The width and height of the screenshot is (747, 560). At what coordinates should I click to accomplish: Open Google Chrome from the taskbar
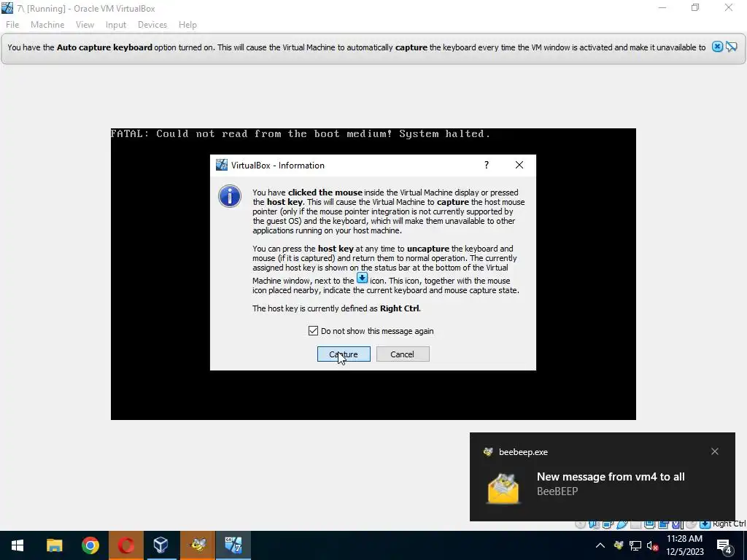click(x=90, y=545)
